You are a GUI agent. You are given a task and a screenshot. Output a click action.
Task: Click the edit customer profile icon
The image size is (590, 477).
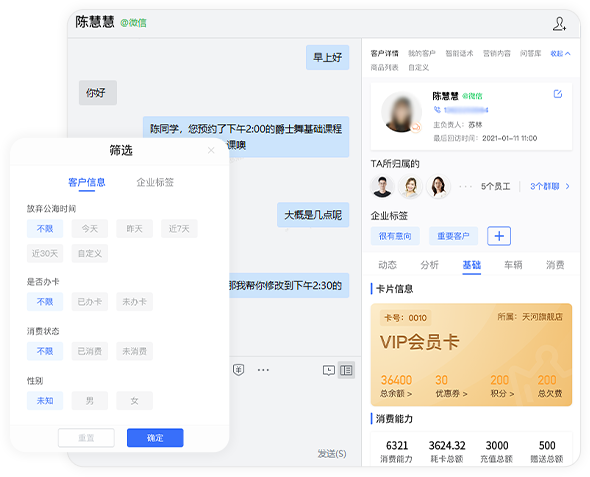coord(558,94)
